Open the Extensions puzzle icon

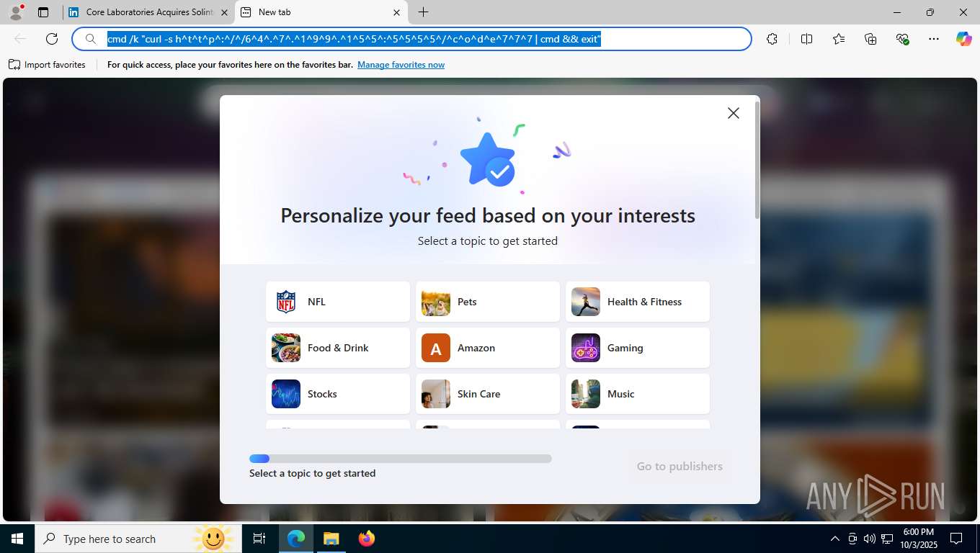(x=772, y=39)
